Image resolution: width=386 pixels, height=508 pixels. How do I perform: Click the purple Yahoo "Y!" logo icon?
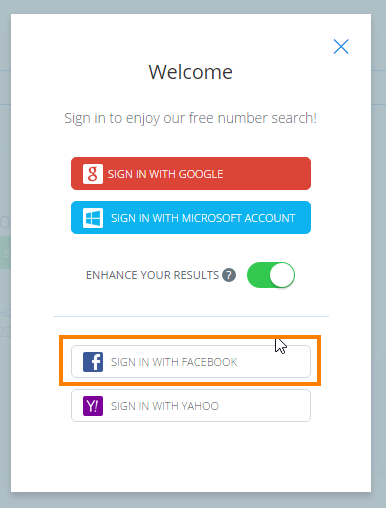coord(93,406)
